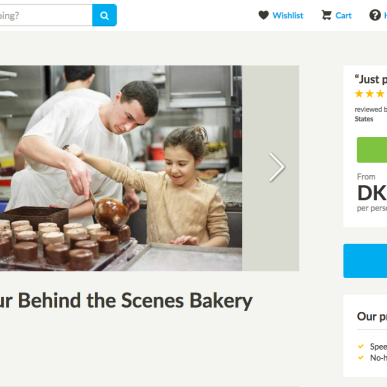Click the green button in the sidebar

[372, 150]
